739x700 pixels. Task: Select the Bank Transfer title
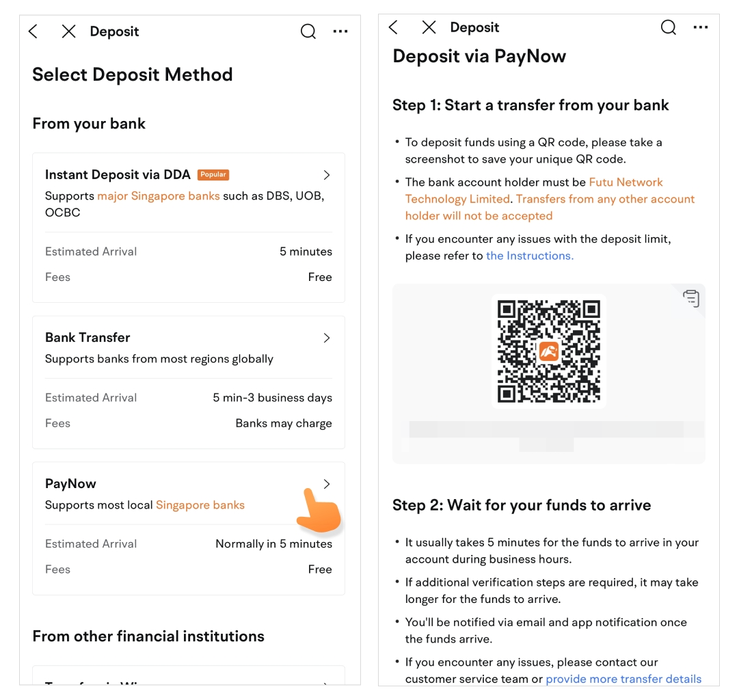[x=88, y=338]
